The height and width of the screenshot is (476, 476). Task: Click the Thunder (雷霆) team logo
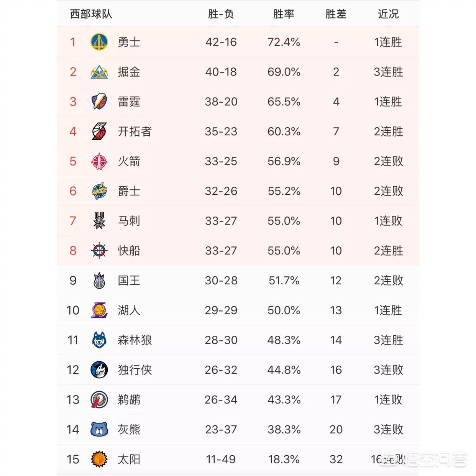[x=99, y=102]
